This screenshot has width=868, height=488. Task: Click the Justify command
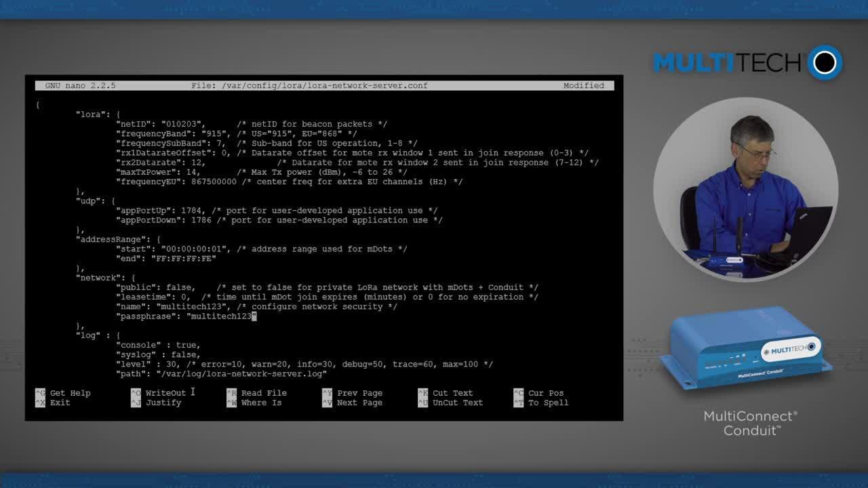tap(163, 402)
